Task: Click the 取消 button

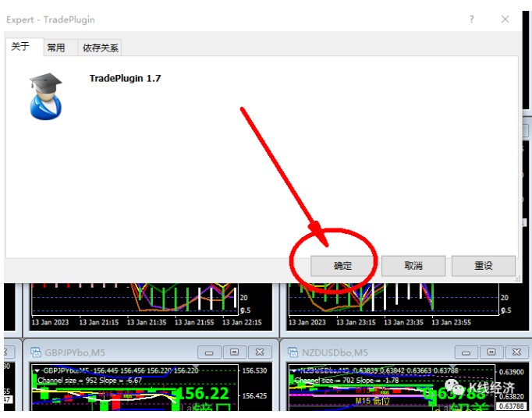Action: tap(413, 265)
